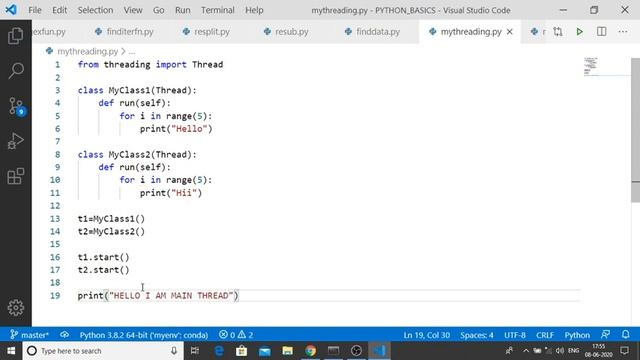Screen dimensions: 640x360
Task: Open the File menu
Action: tap(35, 10)
